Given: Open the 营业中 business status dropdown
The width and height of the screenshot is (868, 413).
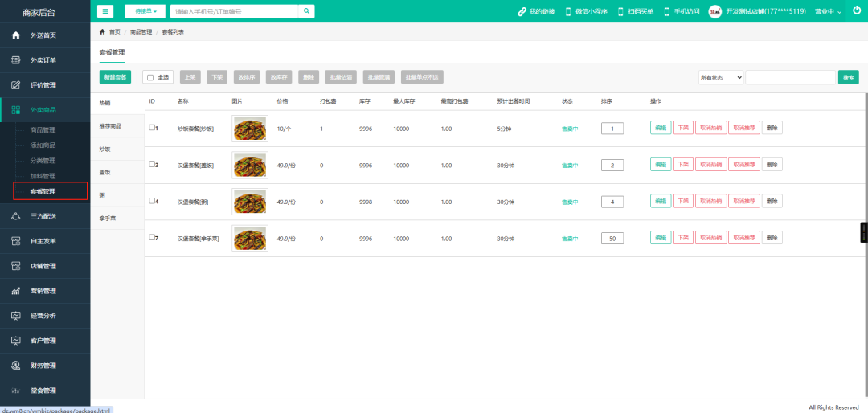Looking at the screenshot, I should 829,12.
